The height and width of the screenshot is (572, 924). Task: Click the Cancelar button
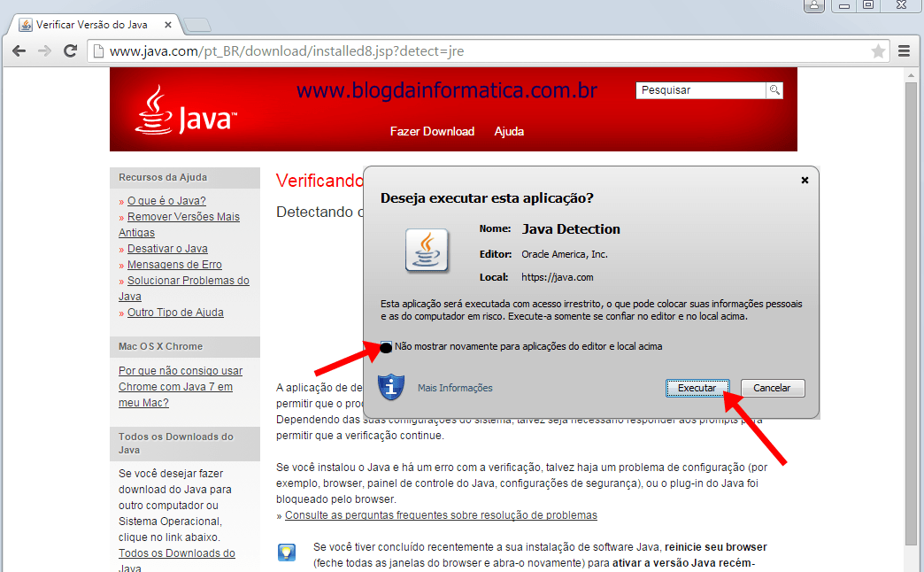772,387
